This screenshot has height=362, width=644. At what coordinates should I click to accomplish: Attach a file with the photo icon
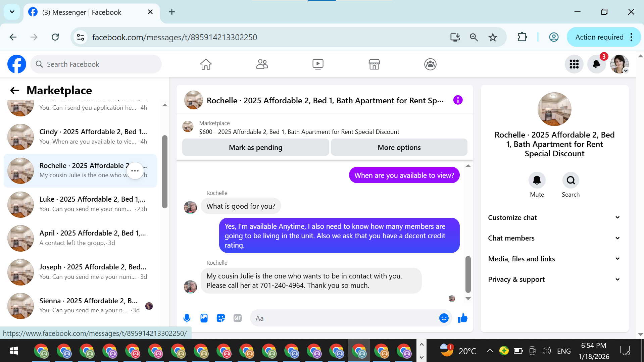(204, 318)
